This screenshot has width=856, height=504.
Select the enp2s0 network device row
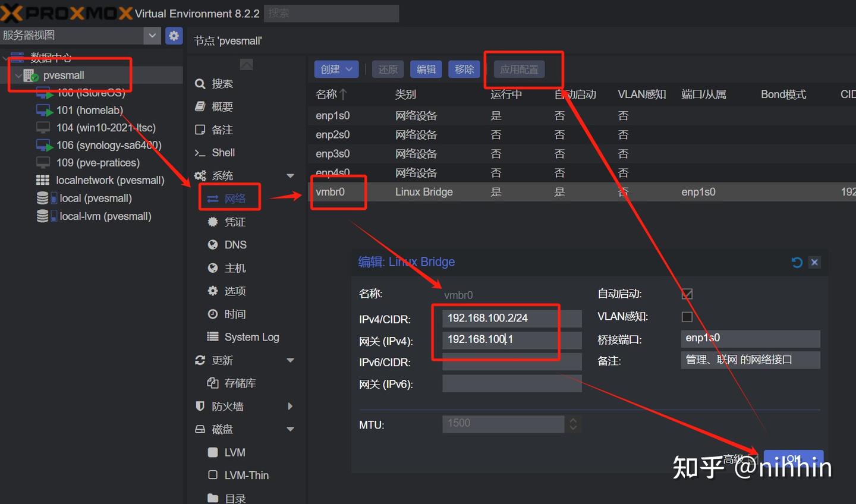[x=582, y=135]
